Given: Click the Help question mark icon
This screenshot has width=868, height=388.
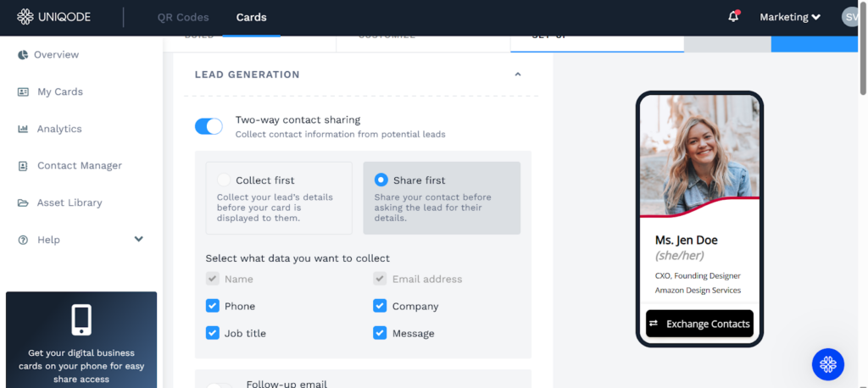Looking at the screenshot, I should point(23,240).
